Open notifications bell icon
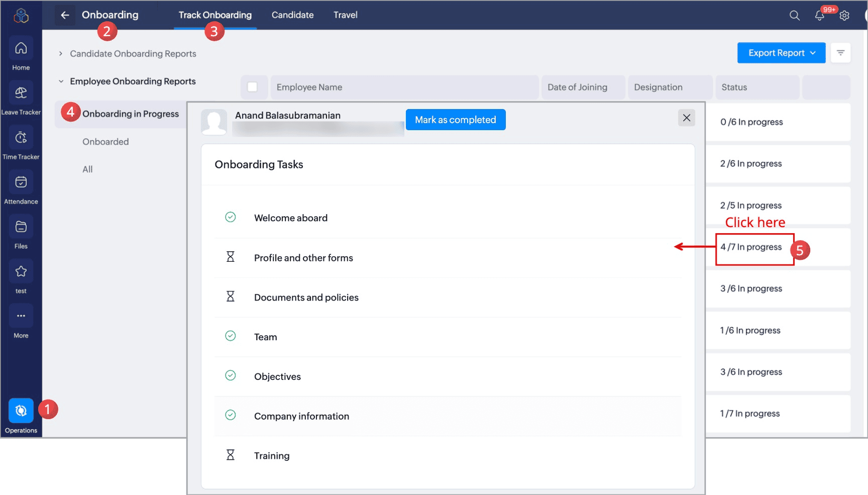This screenshot has width=868, height=495. [819, 16]
